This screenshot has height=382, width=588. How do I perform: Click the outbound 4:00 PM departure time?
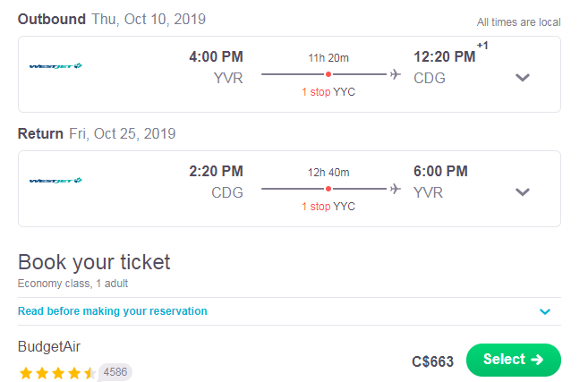coord(216,57)
